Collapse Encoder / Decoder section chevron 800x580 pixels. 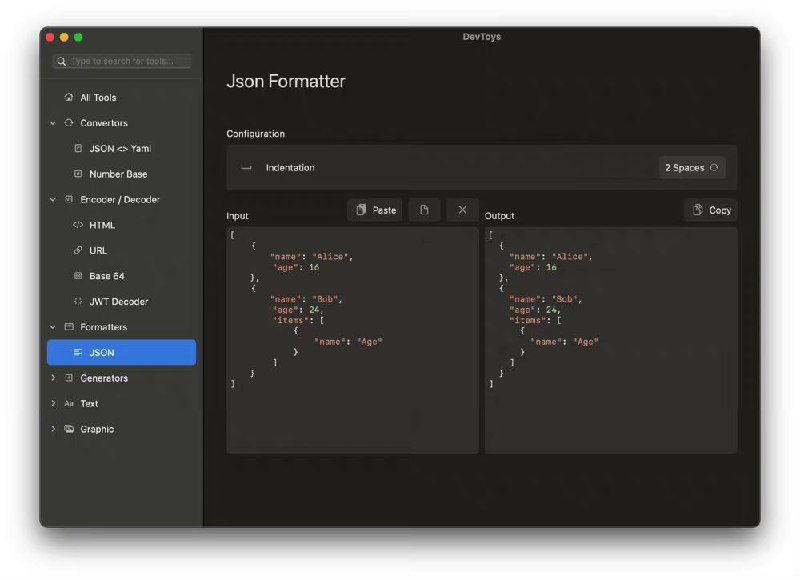click(53, 199)
